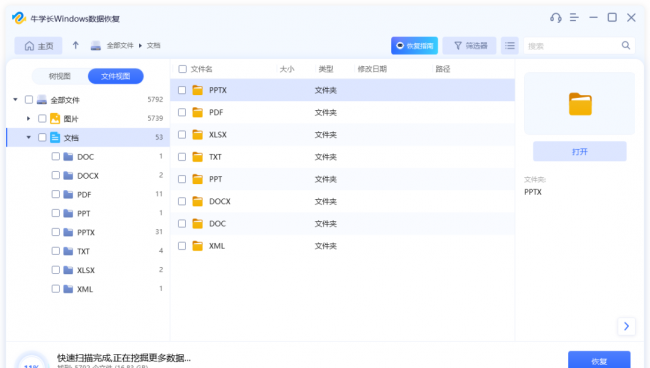Open the 筛选器 filter button
The image size is (650, 368).
470,46
